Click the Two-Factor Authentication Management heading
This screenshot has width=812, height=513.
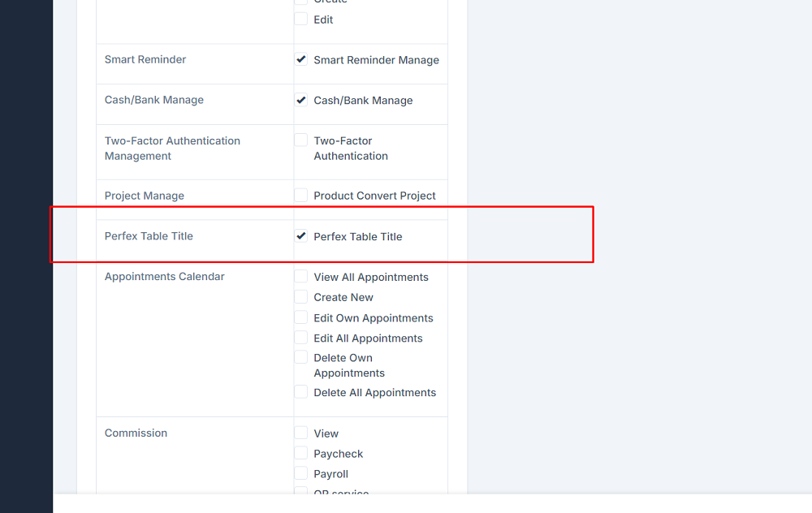point(172,148)
